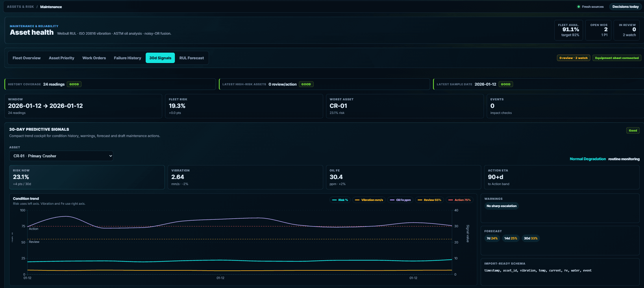Click the Maintenance breadcrumb
Image resolution: width=644 pixels, height=288 pixels.
click(51, 7)
